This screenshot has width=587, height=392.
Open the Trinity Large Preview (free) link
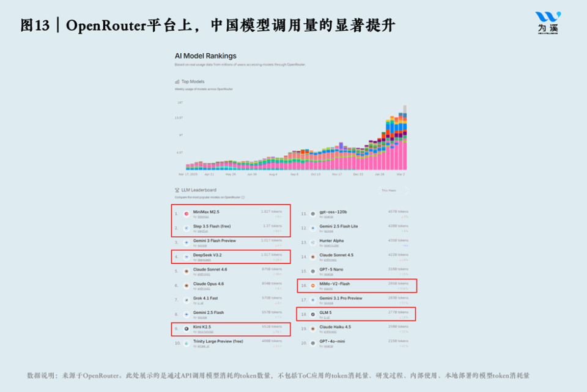tap(218, 341)
